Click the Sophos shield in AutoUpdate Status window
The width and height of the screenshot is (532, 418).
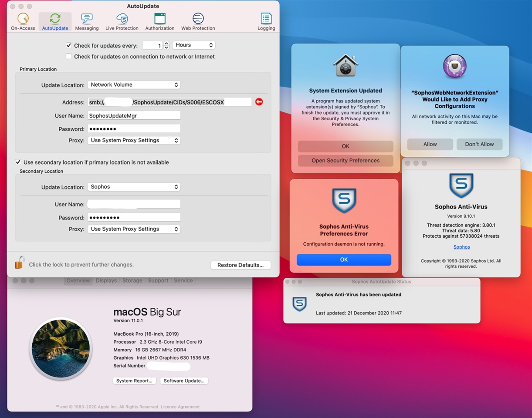[299, 303]
